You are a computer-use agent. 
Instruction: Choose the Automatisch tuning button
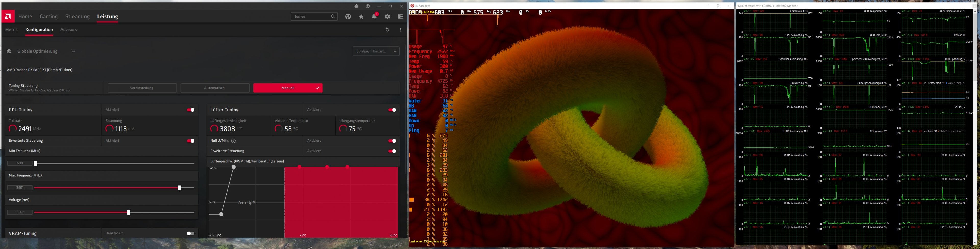click(x=215, y=88)
